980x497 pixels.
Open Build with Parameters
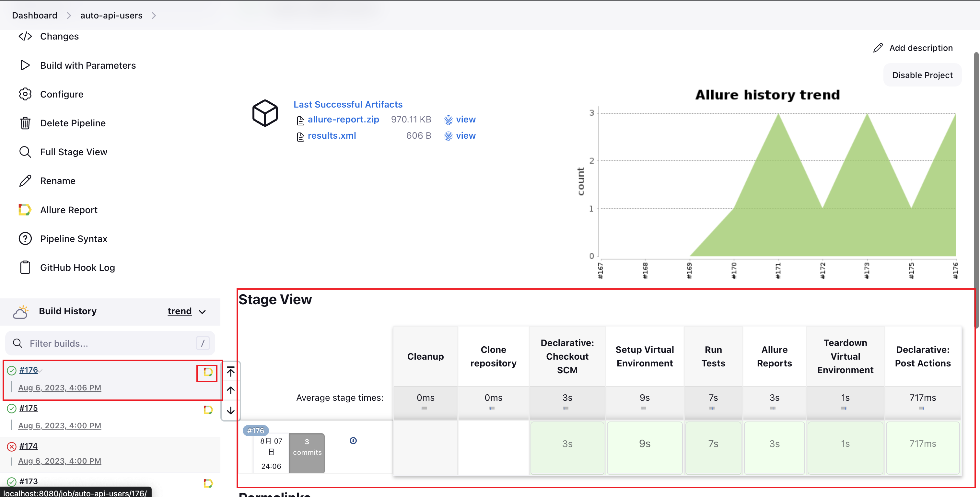click(x=87, y=65)
